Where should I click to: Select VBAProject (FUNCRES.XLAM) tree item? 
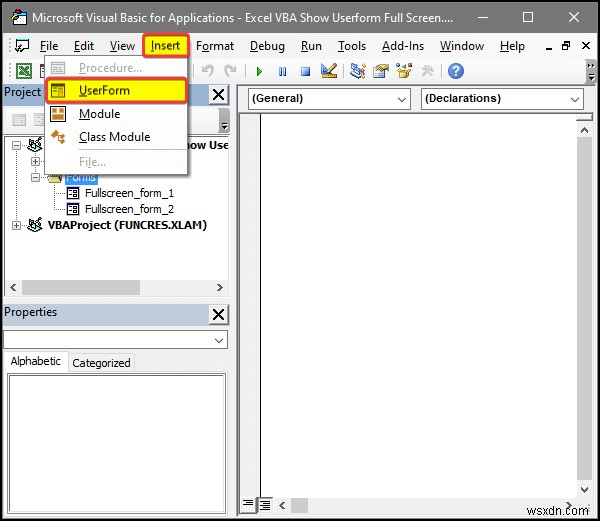click(127, 225)
